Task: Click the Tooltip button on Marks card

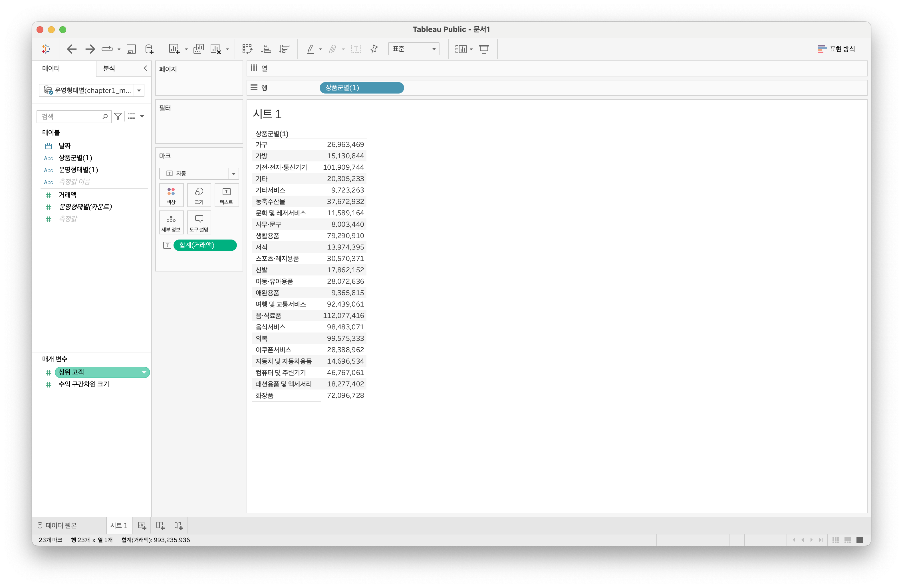Action: coord(199,222)
